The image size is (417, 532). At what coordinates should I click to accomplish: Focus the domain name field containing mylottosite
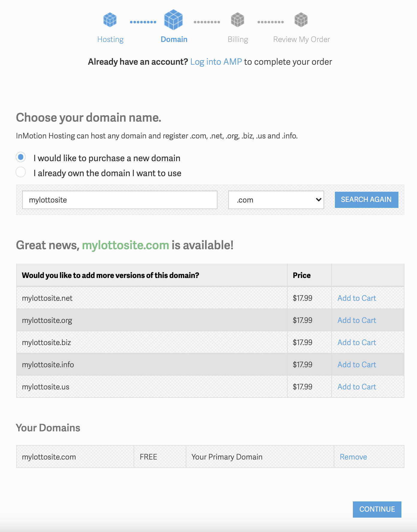[x=120, y=200]
